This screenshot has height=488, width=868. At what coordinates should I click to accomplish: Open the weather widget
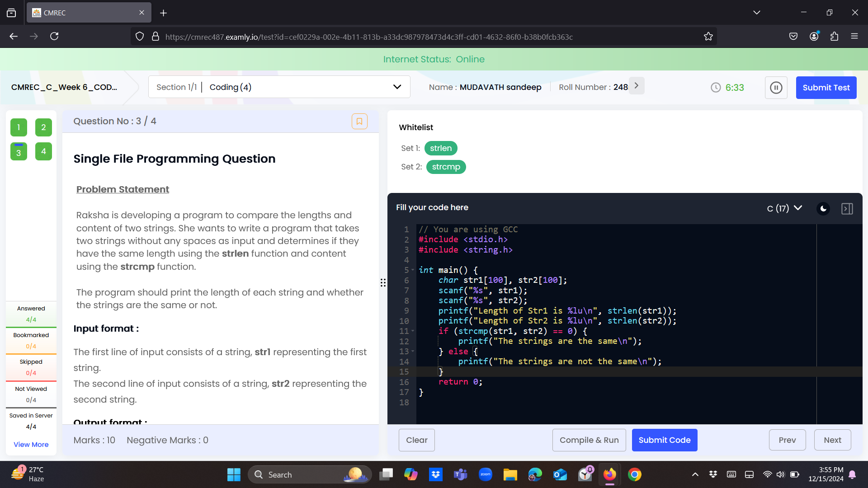tap(28, 474)
